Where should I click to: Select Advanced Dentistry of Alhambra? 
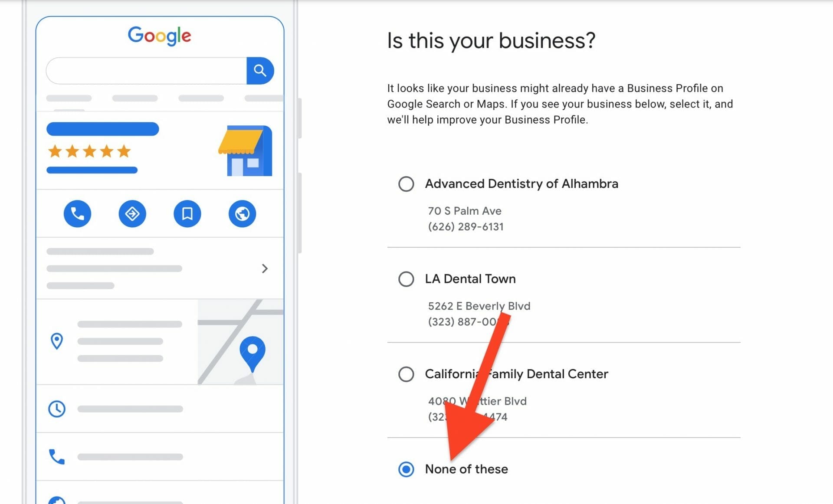click(406, 184)
